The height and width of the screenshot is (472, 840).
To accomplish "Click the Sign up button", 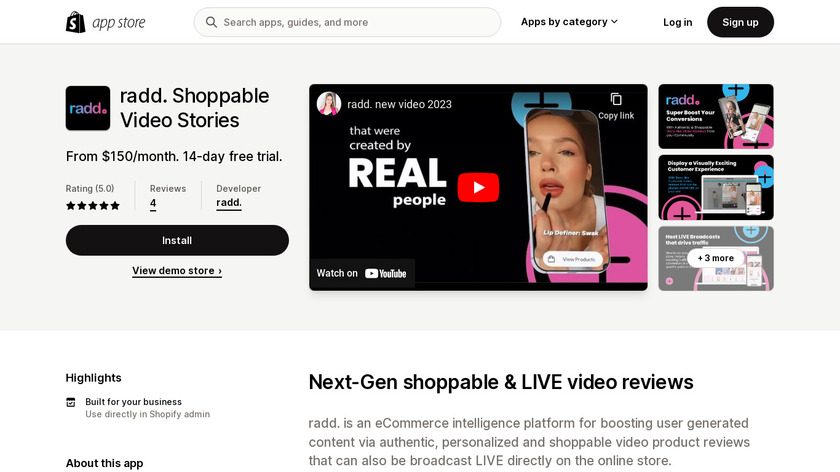I will (740, 22).
